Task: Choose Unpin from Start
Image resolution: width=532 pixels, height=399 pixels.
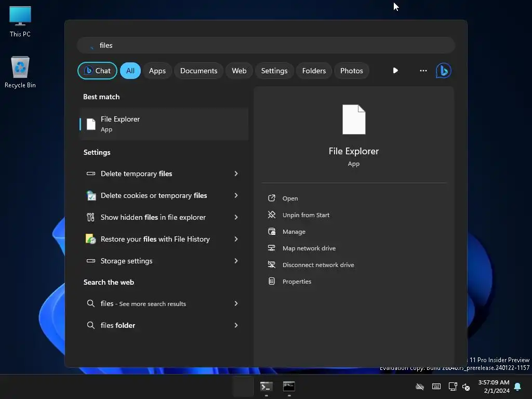Action: tap(305, 215)
